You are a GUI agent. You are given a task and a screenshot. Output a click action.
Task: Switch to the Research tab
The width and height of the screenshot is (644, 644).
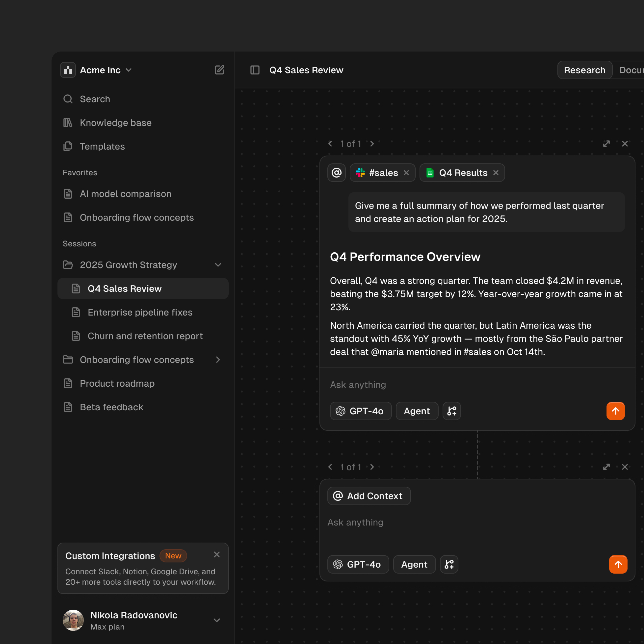click(x=584, y=70)
